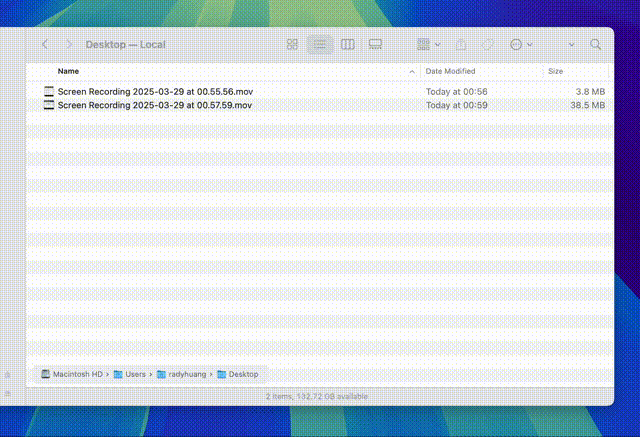Open the Group By dropdown
The width and height of the screenshot is (640, 437).
tap(428, 44)
